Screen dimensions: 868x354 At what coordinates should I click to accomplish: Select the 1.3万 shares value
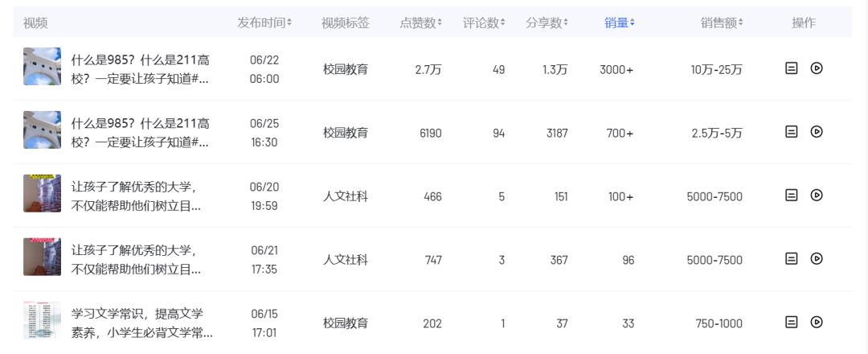coord(555,69)
